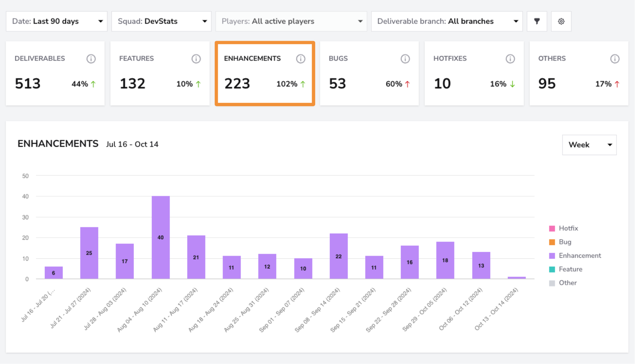The width and height of the screenshot is (635, 364).
Task: Click the Enhancements info icon
Action: 301,59
